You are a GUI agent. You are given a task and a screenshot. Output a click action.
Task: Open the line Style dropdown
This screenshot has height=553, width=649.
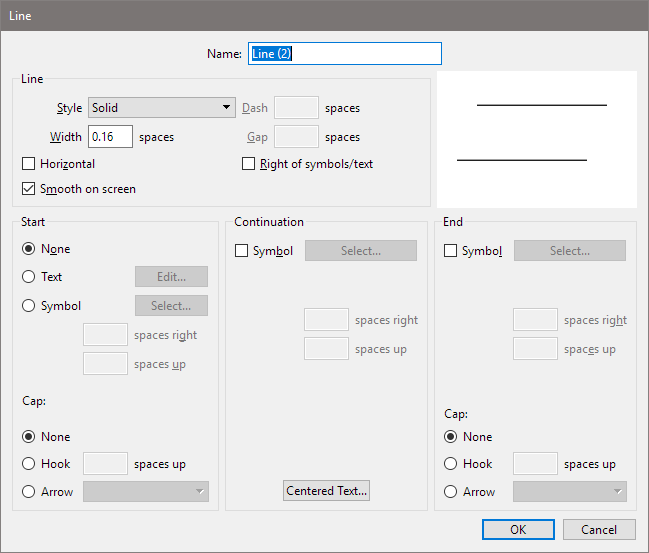161,108
